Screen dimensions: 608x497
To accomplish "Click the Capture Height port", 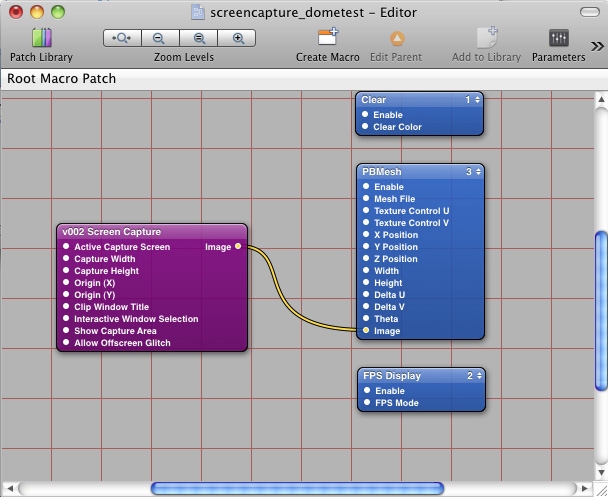I will (66, 271).
